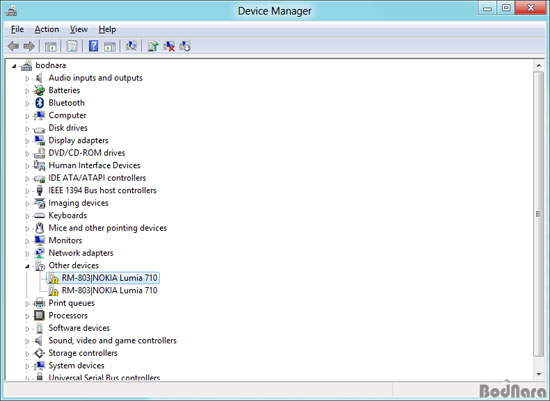Click the vertical scrollbar down arrow

[x=538, y=374]
